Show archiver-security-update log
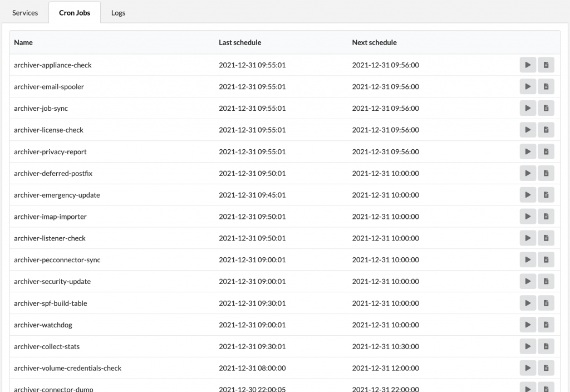570x392 pixels. [546, 281]
